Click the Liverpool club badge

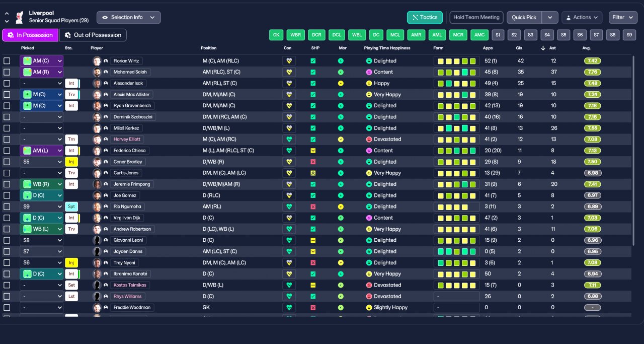coord(20,17)
